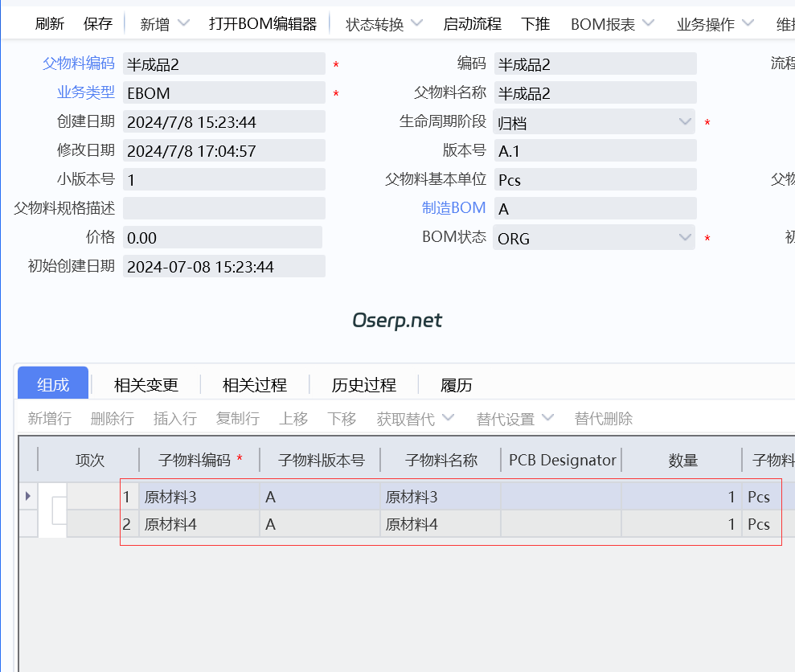Click the 启动流程 toolbar button

click(471, 24)
